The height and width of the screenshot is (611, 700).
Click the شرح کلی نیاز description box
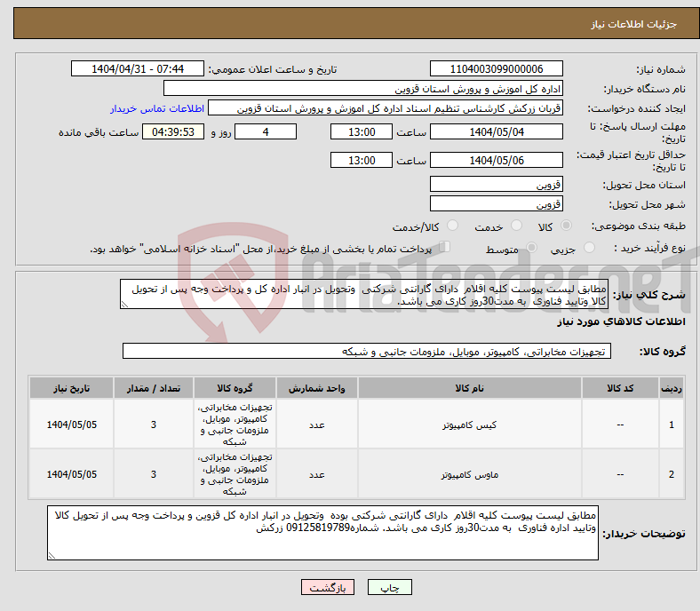pyautogui.click(x=364, y=294)
